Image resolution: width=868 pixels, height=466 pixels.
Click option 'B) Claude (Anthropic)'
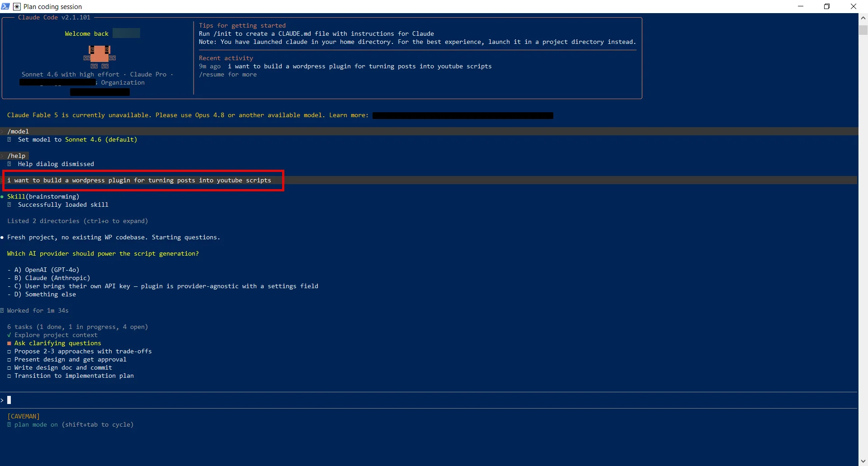49,278
